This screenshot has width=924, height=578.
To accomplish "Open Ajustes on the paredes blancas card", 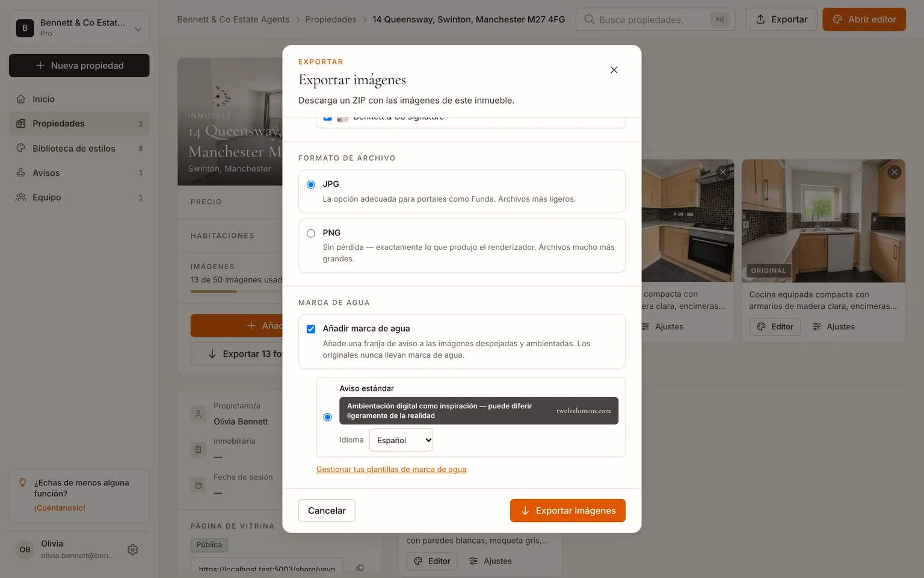I will tap(490, 561).
